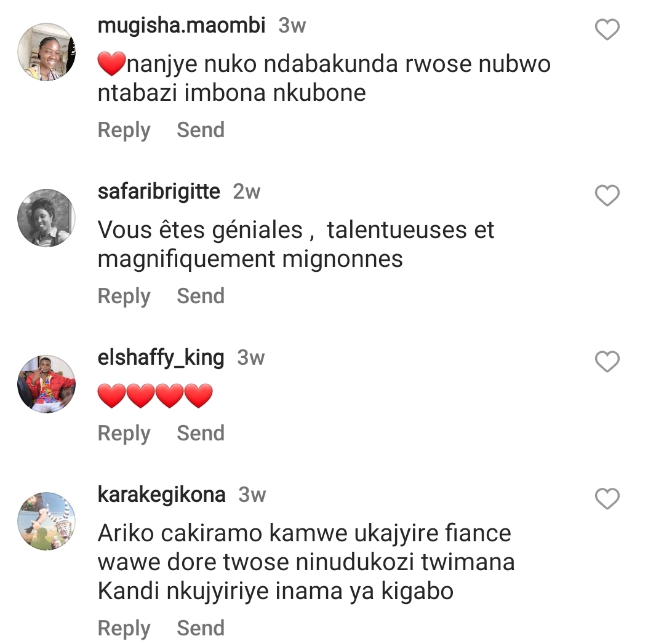
Task: Reply to safaribrigitte's comment
Action: pyautogui.click(x=124, y=296)
